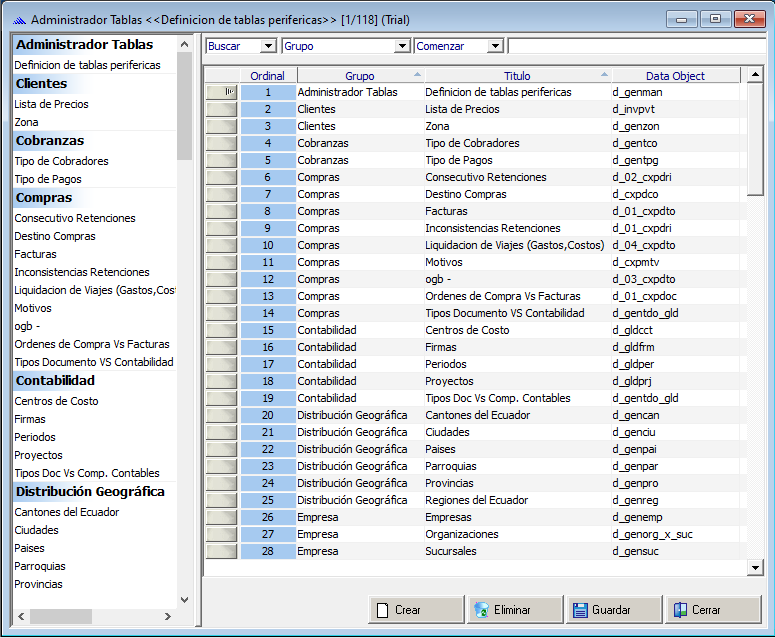Image resolution: width=775 pixels, height=638 pixels.
Task: Open Centros de Costo under Contabilidad
Action: 56,401
